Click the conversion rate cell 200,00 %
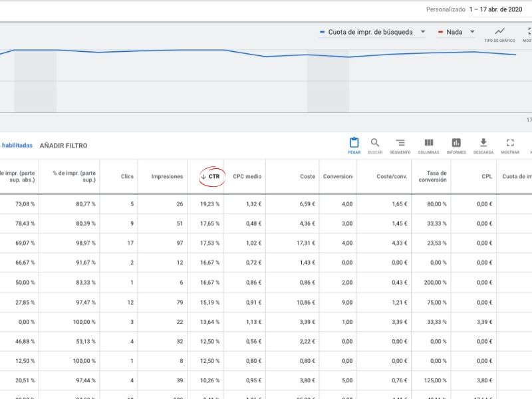Screen dimensions: 532x399 (436, 282)
